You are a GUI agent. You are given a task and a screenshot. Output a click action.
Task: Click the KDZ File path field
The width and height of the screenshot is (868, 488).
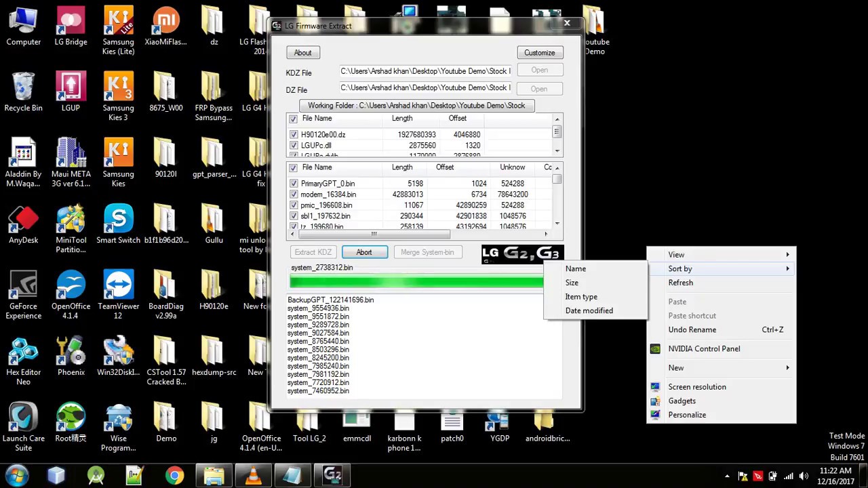[426, 71]
